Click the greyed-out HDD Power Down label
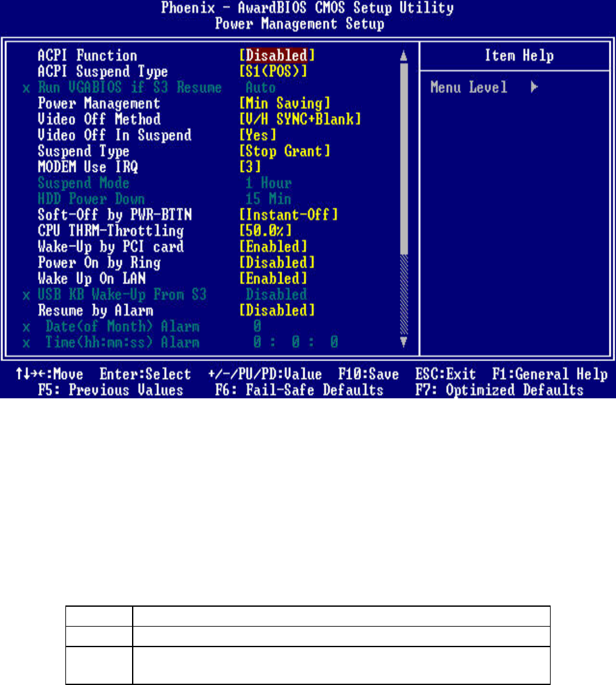This screenshot has height=685, width=616. point(91,199)
